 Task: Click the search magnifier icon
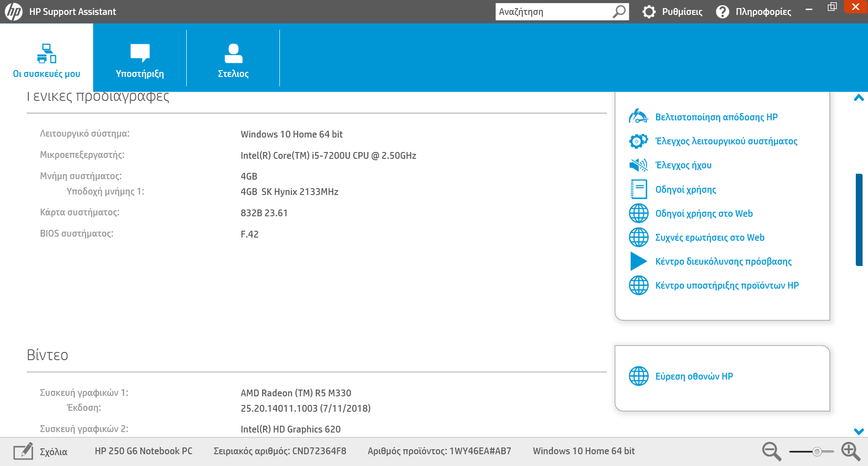[619, 11]
